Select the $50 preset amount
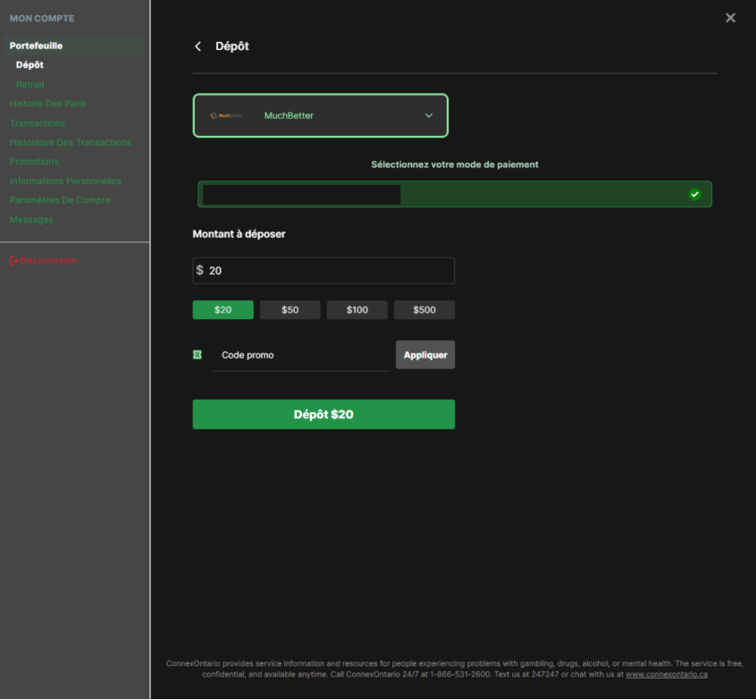756x700 pixels. (290, 310)
